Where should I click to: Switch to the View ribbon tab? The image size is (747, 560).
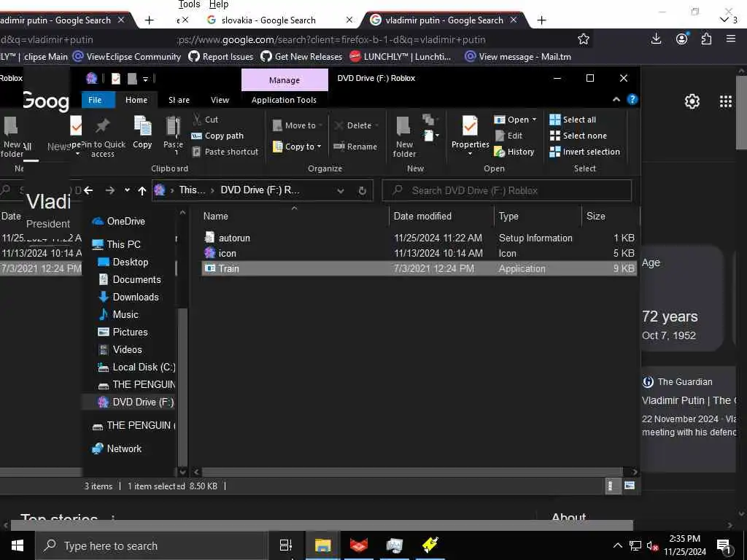point(220,100)
